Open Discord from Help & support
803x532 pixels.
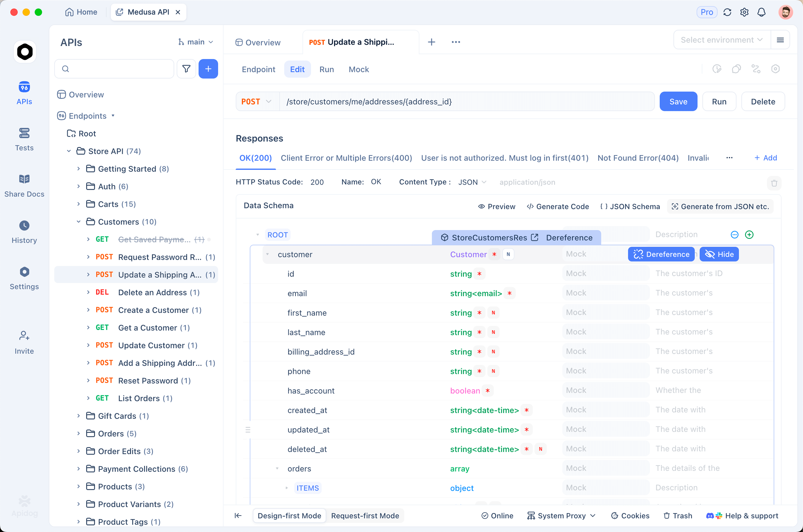pyautogui.click(x=710, y=515)
